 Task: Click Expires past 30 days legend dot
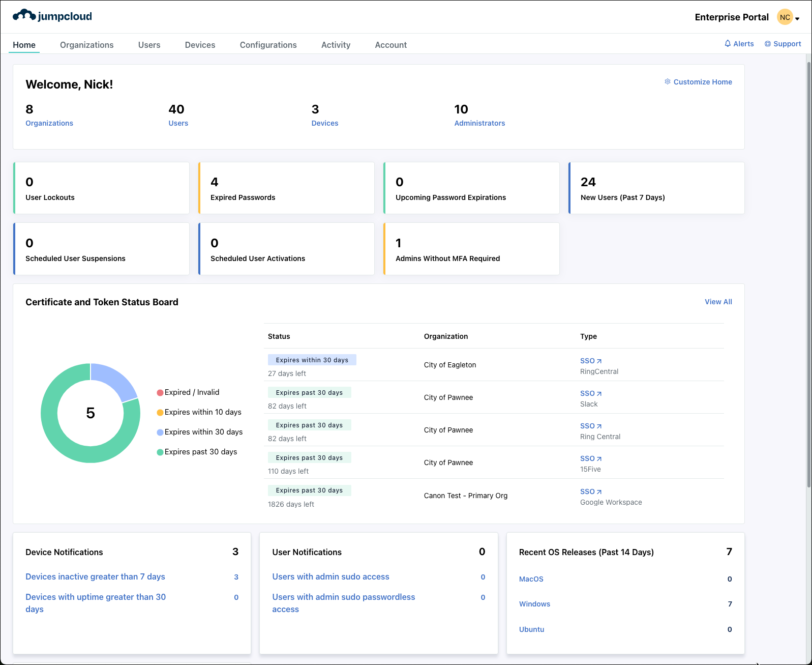pyautogui.click(x=160, y=452)
